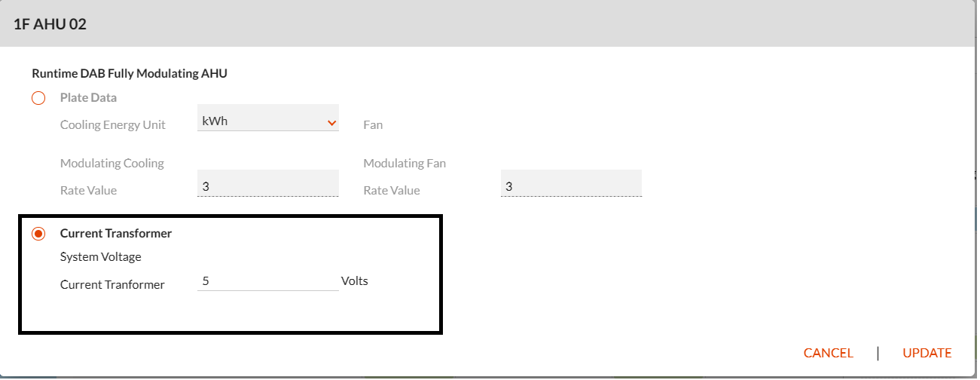Viewport: 980px width, 380px height.
Task: Click the UPDATE button
Action: click(x=927, y=353)
